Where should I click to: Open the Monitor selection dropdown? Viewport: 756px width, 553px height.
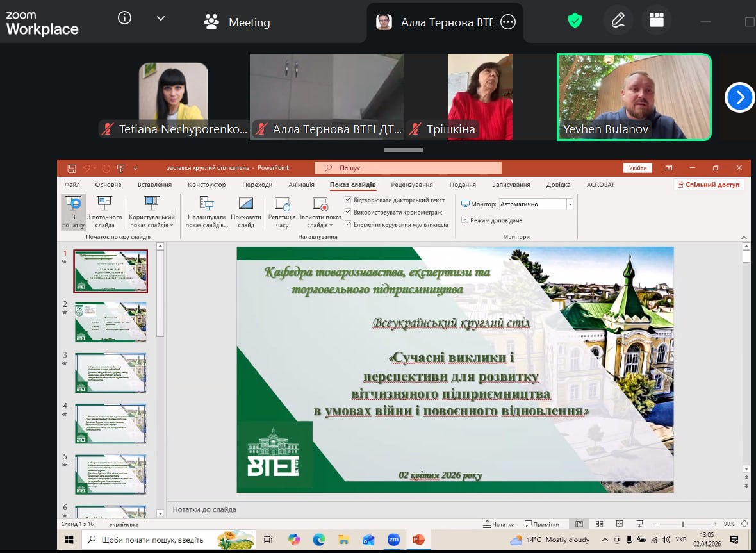click(x=570, y=204)
